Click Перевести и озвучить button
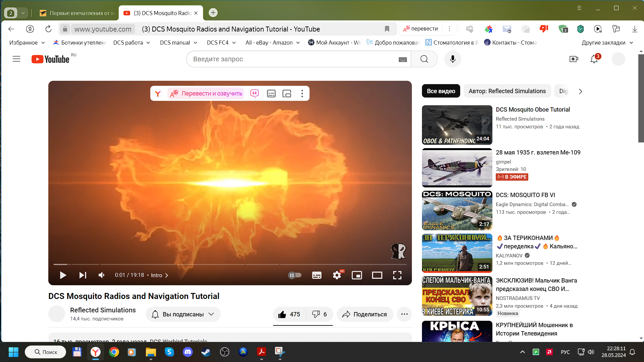The image size is (644, 362). coord(206,94)
